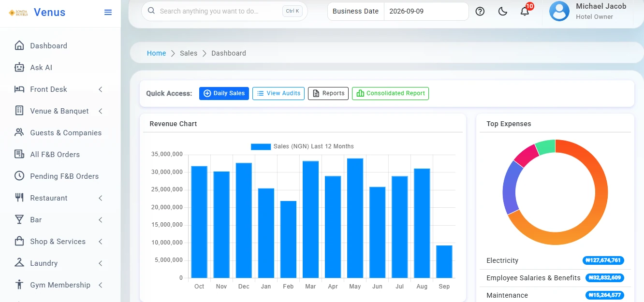Click the Oct bar in revenue chart
This screenshot has width=644, height=302.
pyautogui.click(x=199, y=222)
